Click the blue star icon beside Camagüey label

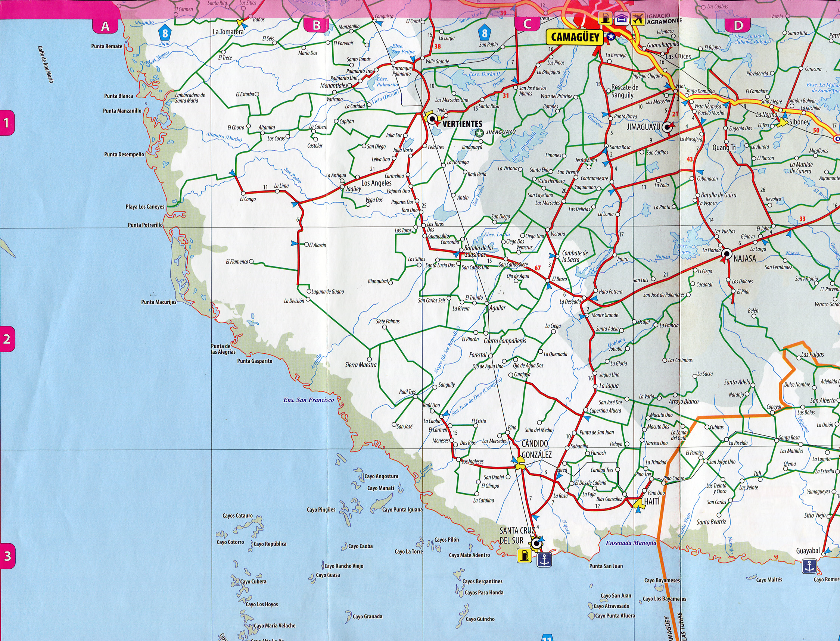(x=611, y=37)
